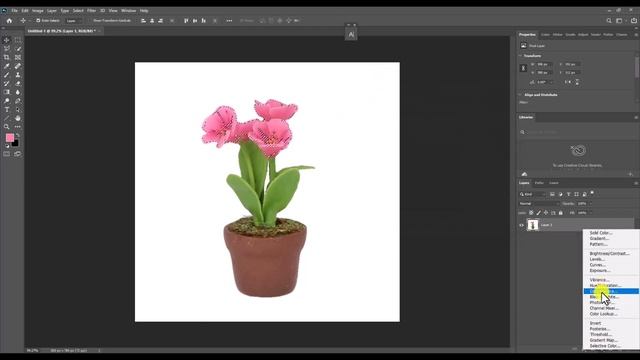Select the Lasso tool
The image size is (640, 360).
(x=7, y=49)
